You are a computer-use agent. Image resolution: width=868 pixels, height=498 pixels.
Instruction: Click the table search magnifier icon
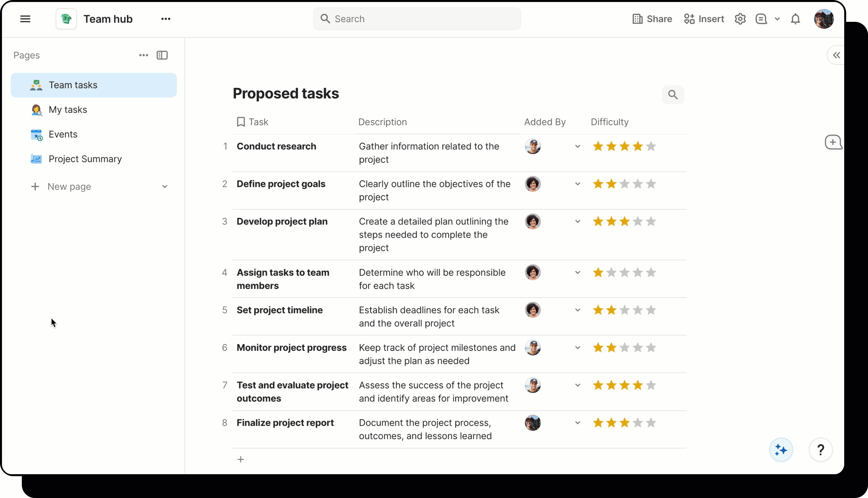[672, 95]
